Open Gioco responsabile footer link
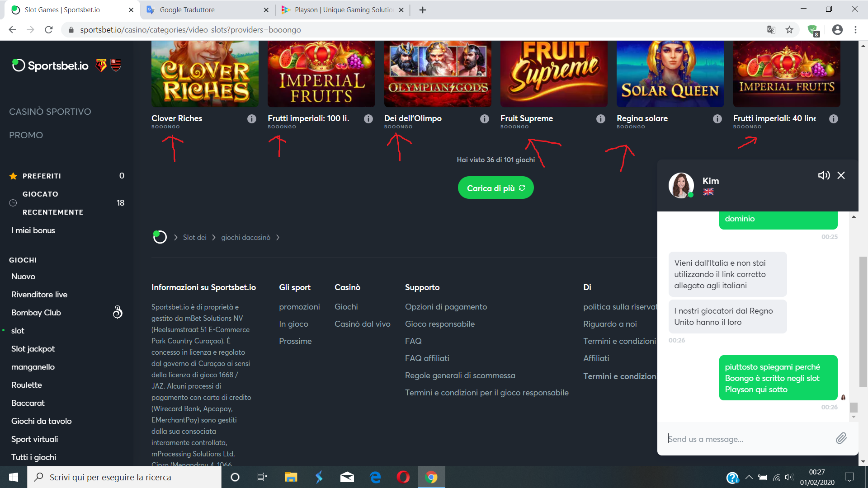This screenshot has height=488, width=868. click(x=440, y=324)
